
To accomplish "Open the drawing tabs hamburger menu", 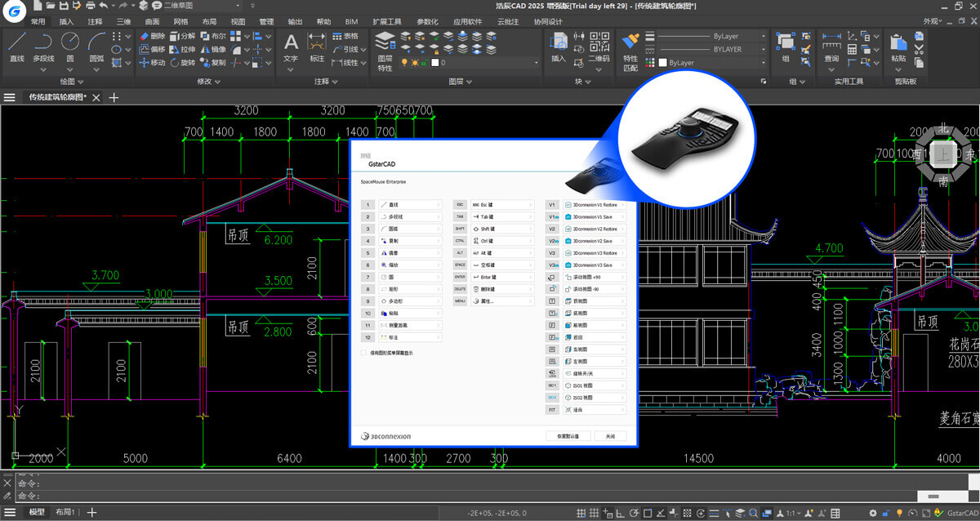I will tap(10, 97).
